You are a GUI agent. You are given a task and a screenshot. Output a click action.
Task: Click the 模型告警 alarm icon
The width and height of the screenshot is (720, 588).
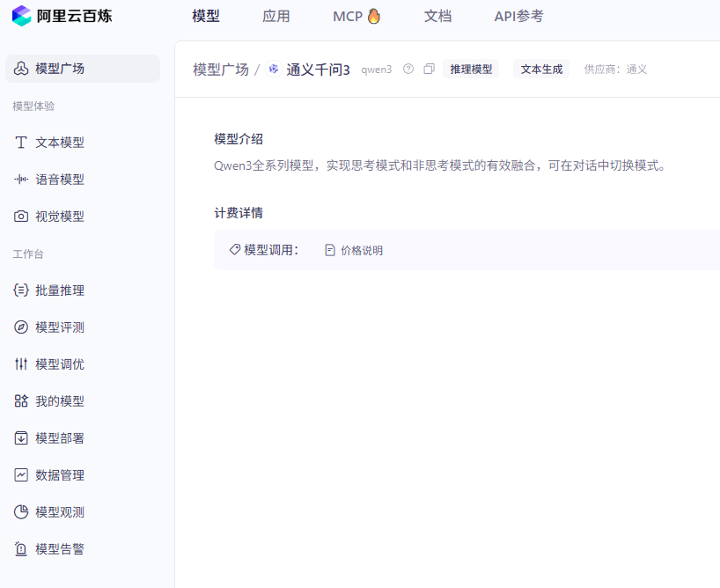tap(21, 549)
